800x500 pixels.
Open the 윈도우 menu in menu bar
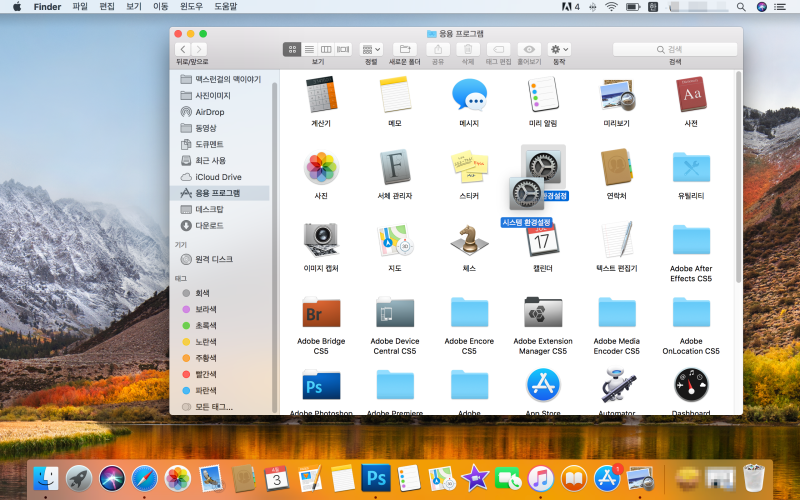coord(191,7)
